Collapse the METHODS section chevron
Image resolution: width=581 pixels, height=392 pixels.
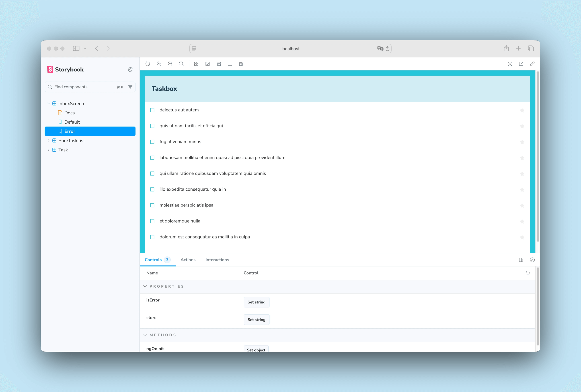(x=145, y=335)
